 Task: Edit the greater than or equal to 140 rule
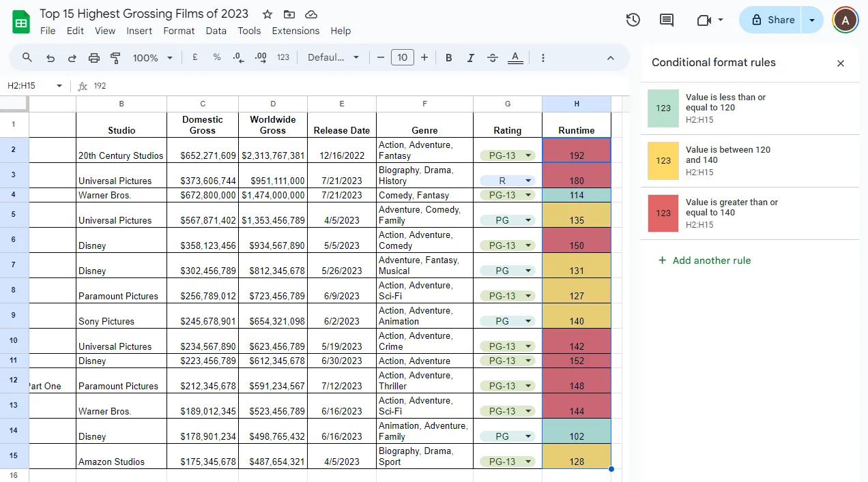pos(750,213)
